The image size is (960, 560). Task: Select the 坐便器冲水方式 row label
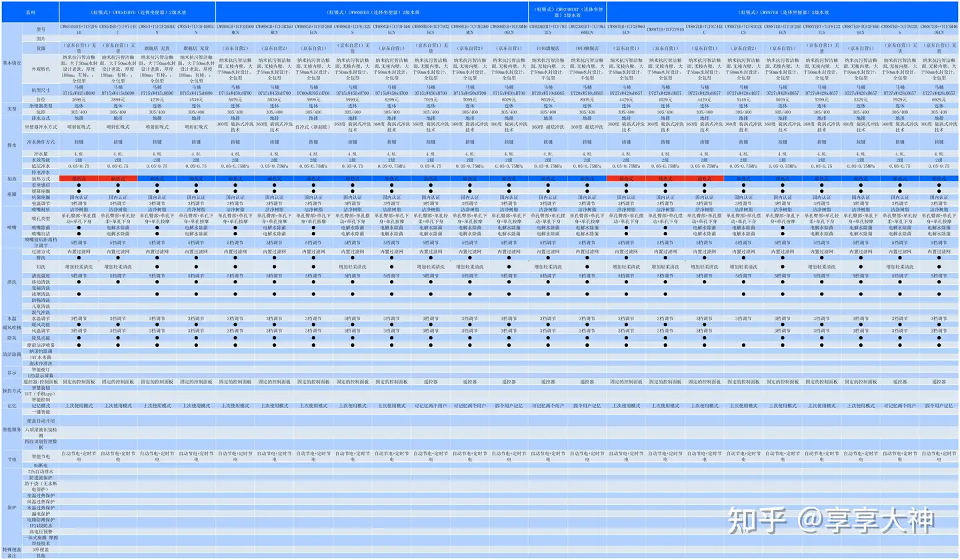pyautogui.click(x=41, y=126)
